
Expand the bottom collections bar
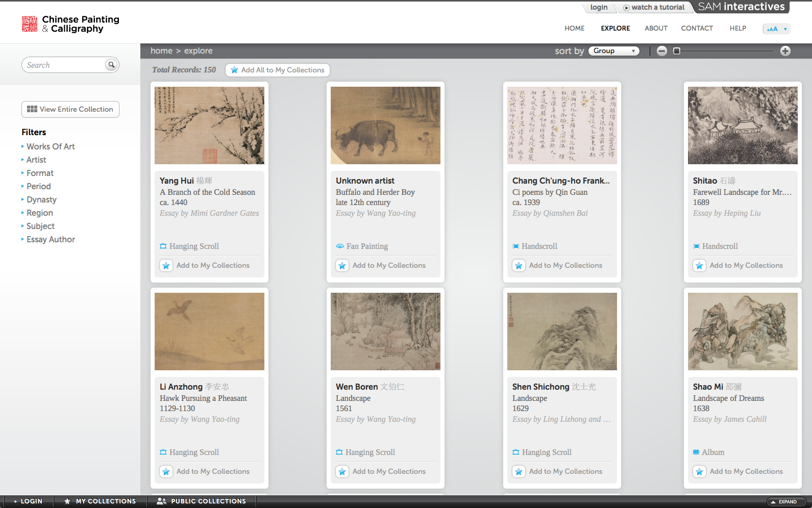pyautogui.click(x=786, y=502)
